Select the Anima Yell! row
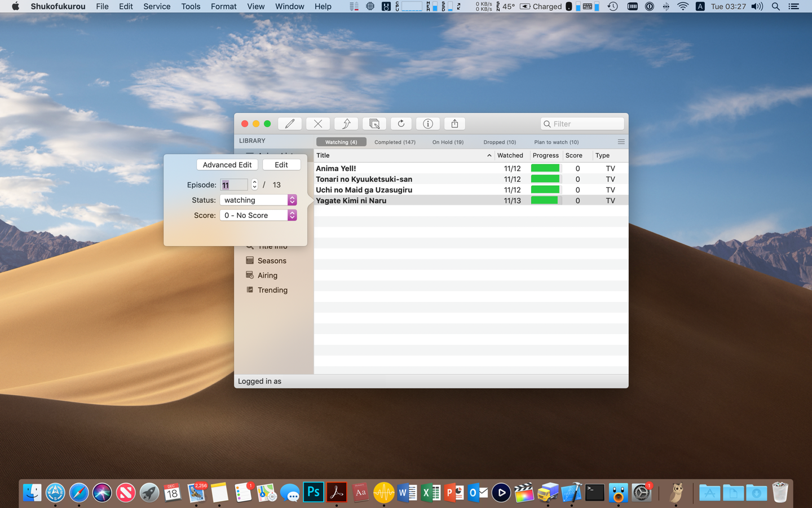The image size is (812, 508). pyautogui.click(x=471, y=168)
